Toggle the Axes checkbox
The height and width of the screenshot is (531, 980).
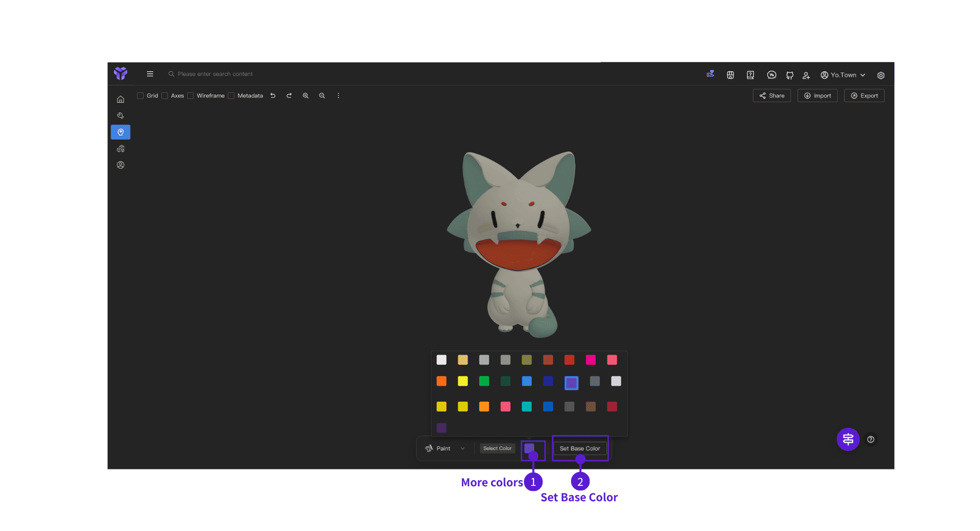(x=165, y=95)
